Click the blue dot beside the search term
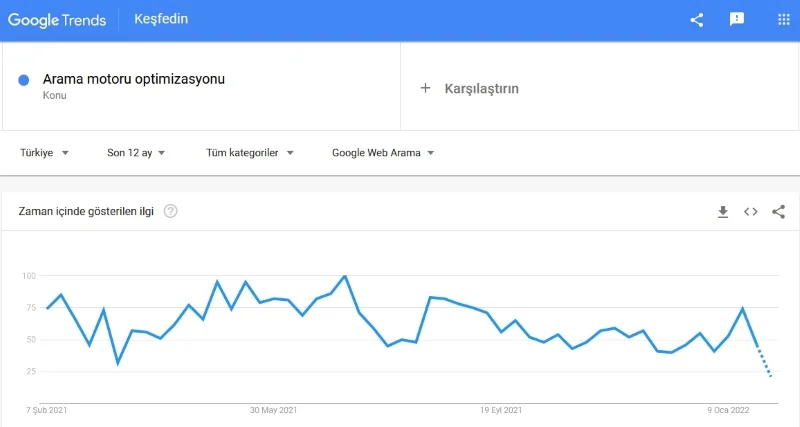800x427 pixels. 24,81
